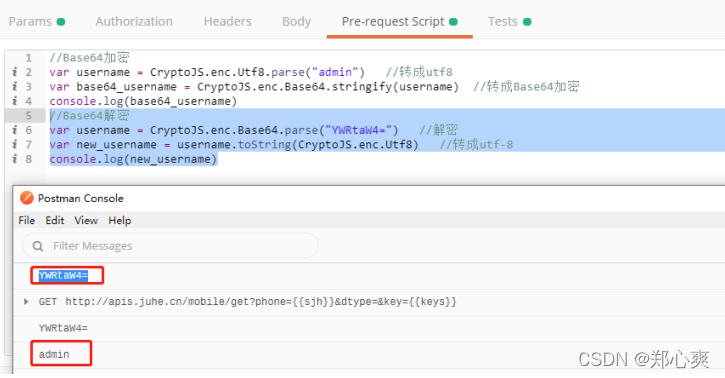
Task: Expand the GET request log entry
Action: pyautogui.click(x=26, y=302)
